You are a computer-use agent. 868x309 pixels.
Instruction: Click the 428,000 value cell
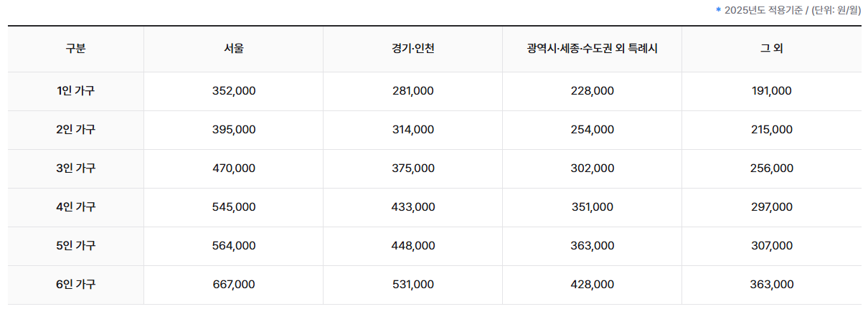(x=592, y=285)
